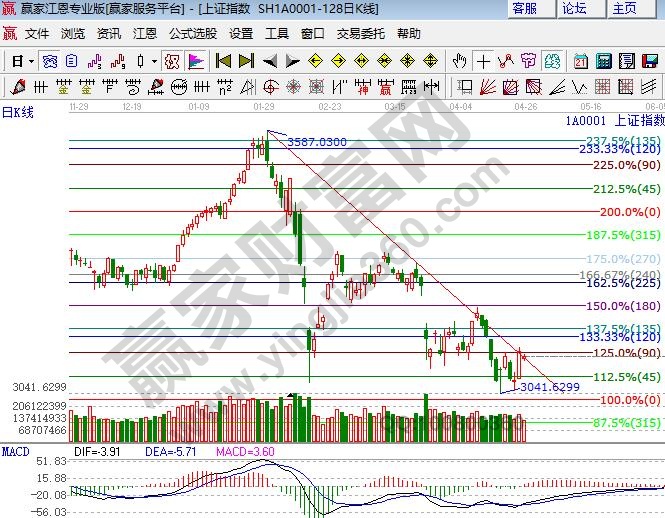Open the calendar icon in toolbar
Viewport: 665px width, 518px height.
[x=580, y=61]
